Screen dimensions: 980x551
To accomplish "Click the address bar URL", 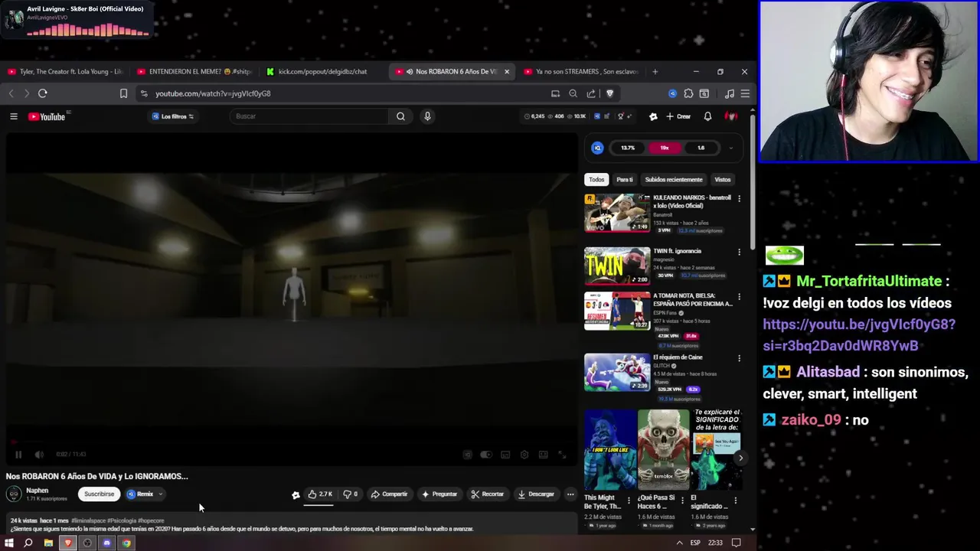I will tap(213, 93).
